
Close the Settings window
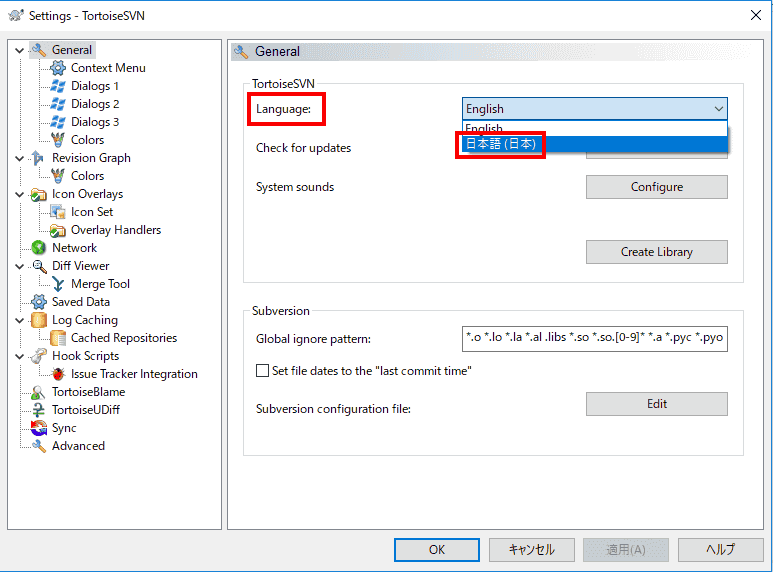click(x=756, y=15)
